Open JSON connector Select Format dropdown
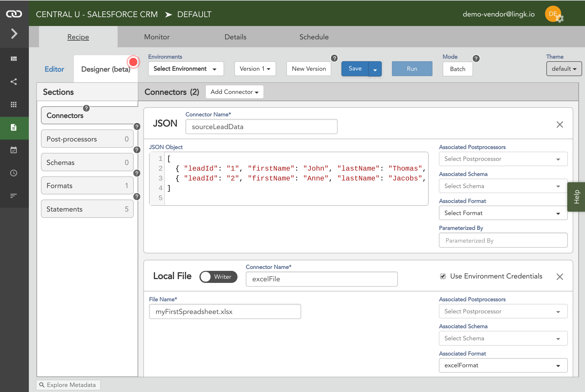This screenshot has height=392, width=585. 503,213
